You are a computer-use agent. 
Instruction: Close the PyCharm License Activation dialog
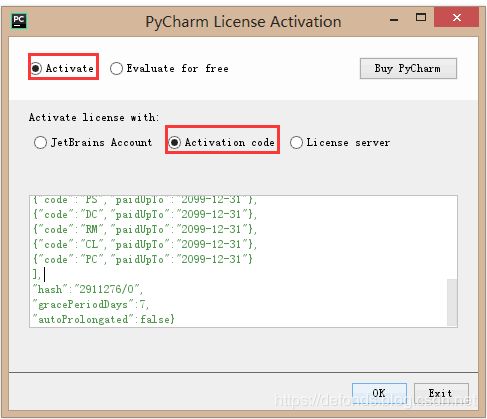pos(457,17)
